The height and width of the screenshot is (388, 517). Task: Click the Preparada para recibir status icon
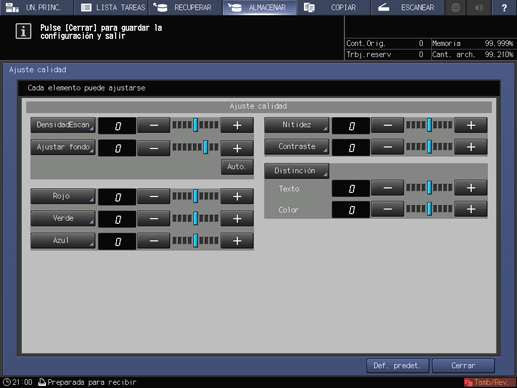[x=42, y=382]
